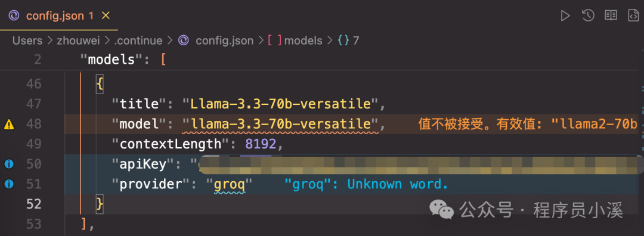The image size is (644, 236).
Task: Click the info icon on line 51
Action: 9,184
